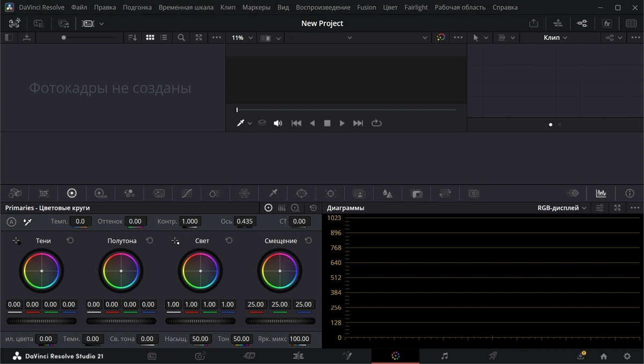This screenshot has height=364, width=644.
Task: Open the Magic Mask palette
Action: 359,193
